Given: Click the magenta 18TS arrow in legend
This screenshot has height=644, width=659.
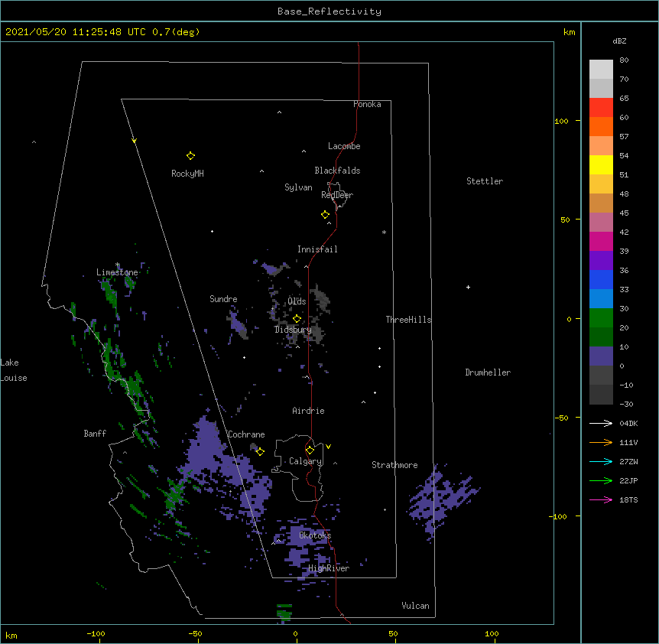Looking at the screenshot, I should (601, 499).
